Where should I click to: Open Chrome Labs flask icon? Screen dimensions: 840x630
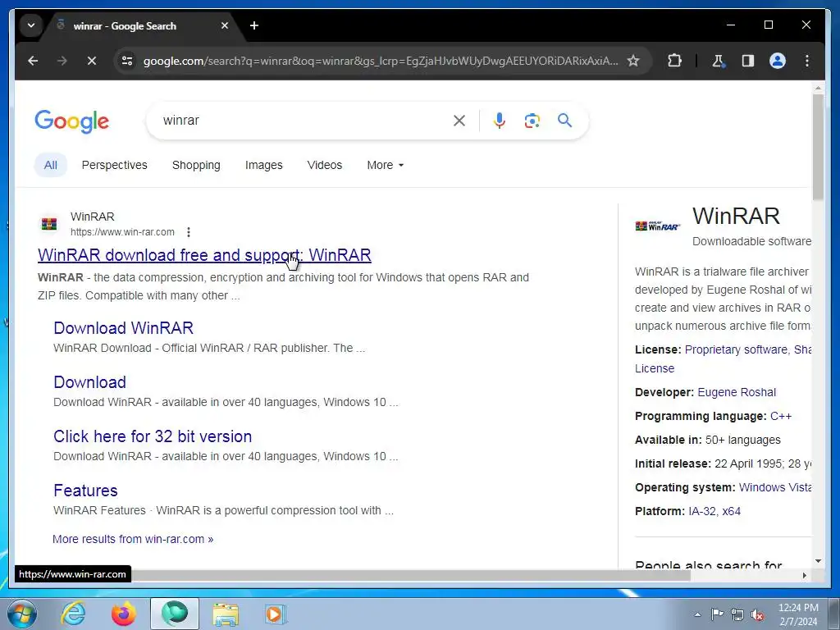coord(719,61)
